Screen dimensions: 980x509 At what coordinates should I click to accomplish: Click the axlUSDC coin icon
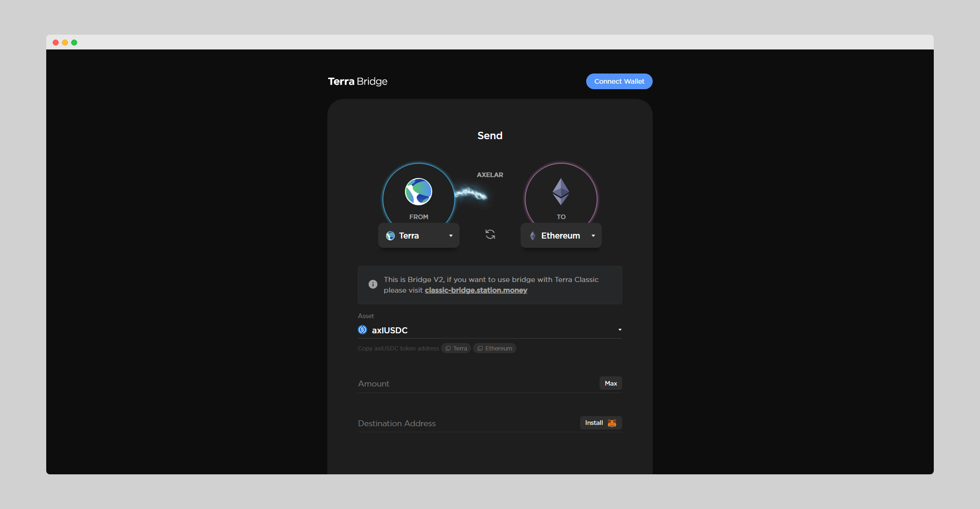point(362,330)
